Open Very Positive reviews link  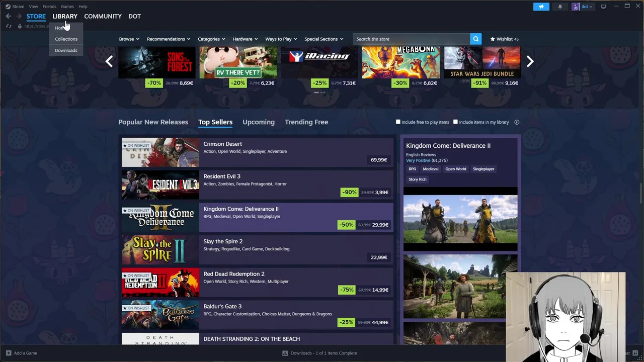418,160
